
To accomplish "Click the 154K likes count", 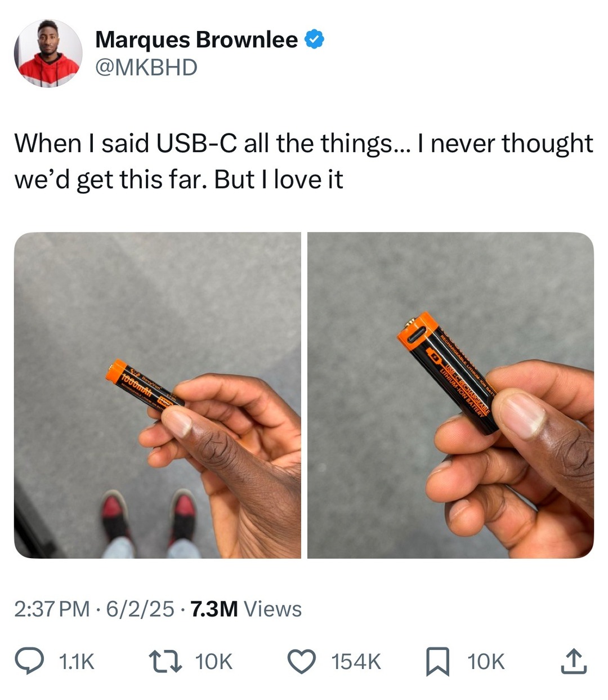I will click(x=356, y=662).
